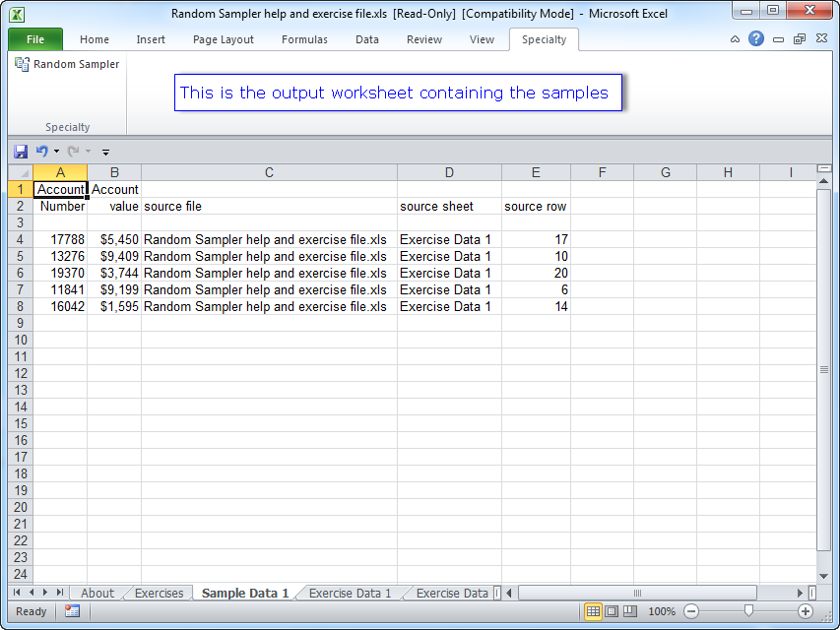
Task: Expand the Undo history dropdown arrow
Action: pyautogui.click(x=56, y=152)
